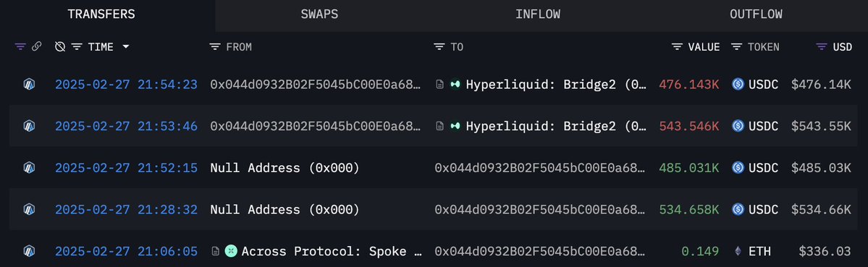The height and width of the screenshot is (267, 868).
Task: Click the ETH token icon in last row
Action: (738, 252)
